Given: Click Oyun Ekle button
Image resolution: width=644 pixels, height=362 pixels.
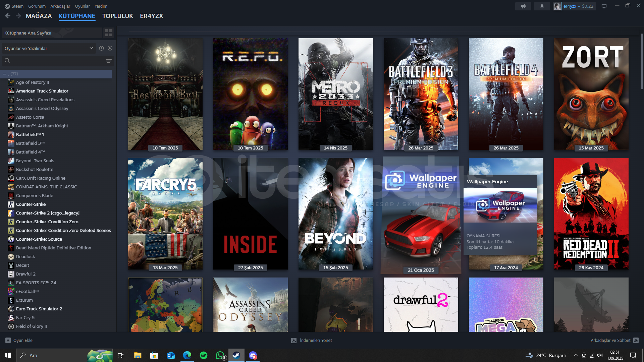Looking at the screenshot, I should [x=19, y=340].
